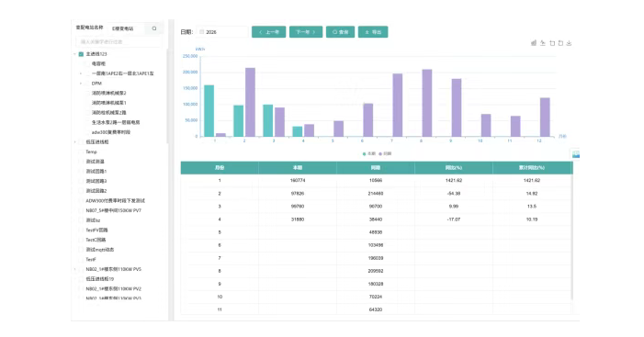Click the 同期 table column header
The image size is (644, 337).
(376, 167)
